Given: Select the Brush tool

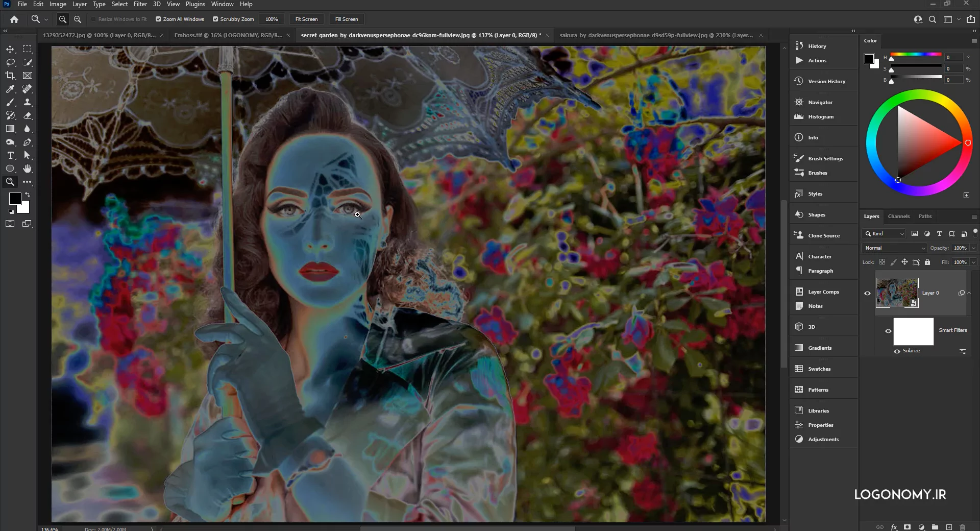Looking at the screenshot, I should pyautogui.click(x=10, y=102).
